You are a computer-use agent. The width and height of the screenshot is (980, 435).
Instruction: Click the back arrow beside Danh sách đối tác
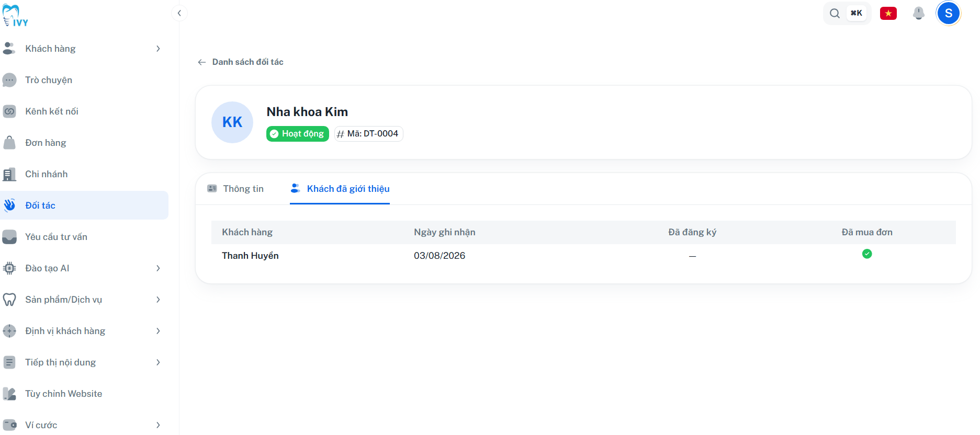(202, 62)
